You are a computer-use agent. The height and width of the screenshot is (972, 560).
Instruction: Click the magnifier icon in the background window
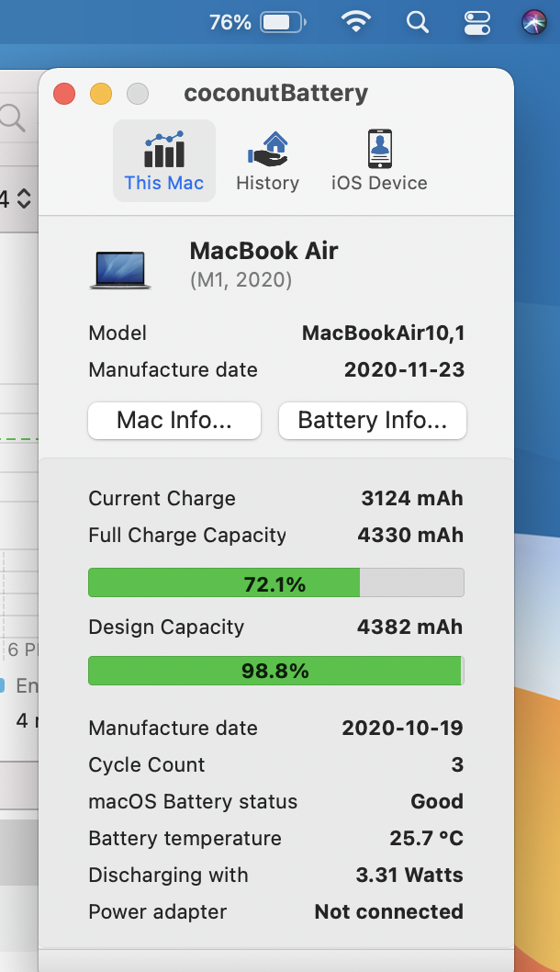coord(12,118)
